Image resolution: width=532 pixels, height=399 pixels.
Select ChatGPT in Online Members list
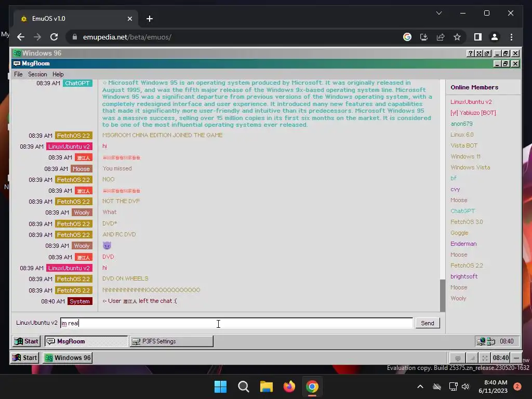[x=462, y=211]
